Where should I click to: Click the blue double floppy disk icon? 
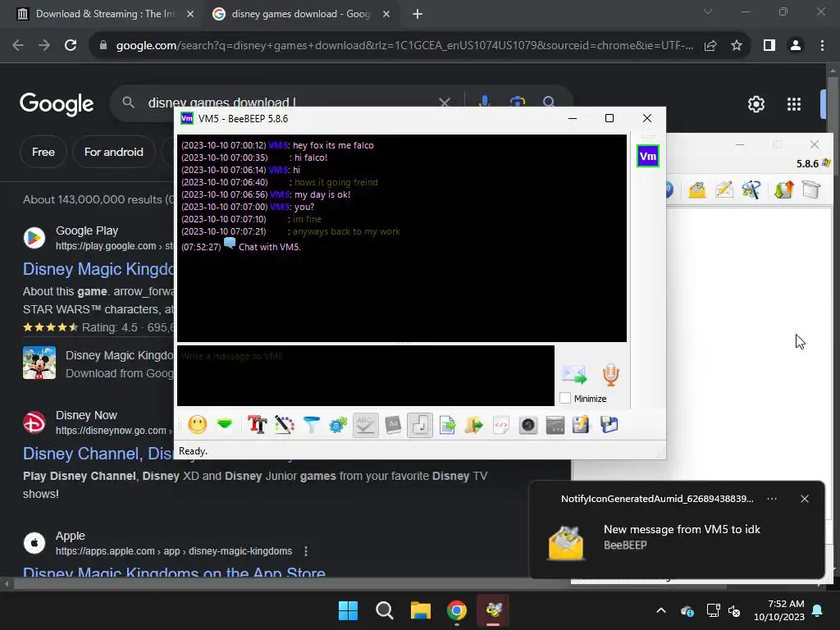609,426
